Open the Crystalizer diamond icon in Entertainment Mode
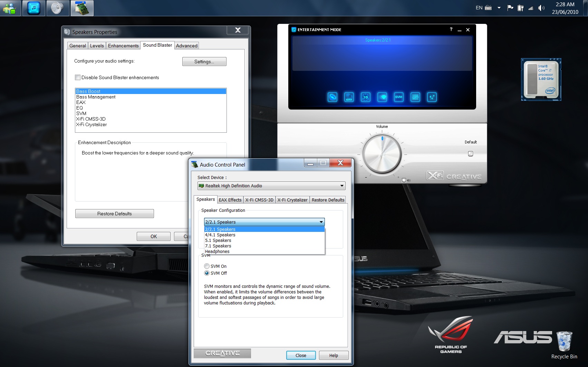Viewport: 588px width, 367px height. [x=382, y=97]
